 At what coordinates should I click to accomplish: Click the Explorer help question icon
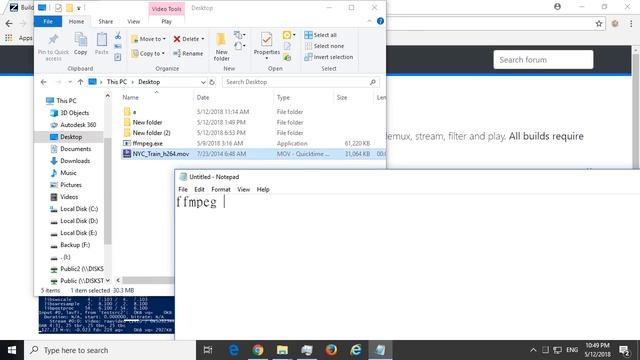tap(380, 21)
